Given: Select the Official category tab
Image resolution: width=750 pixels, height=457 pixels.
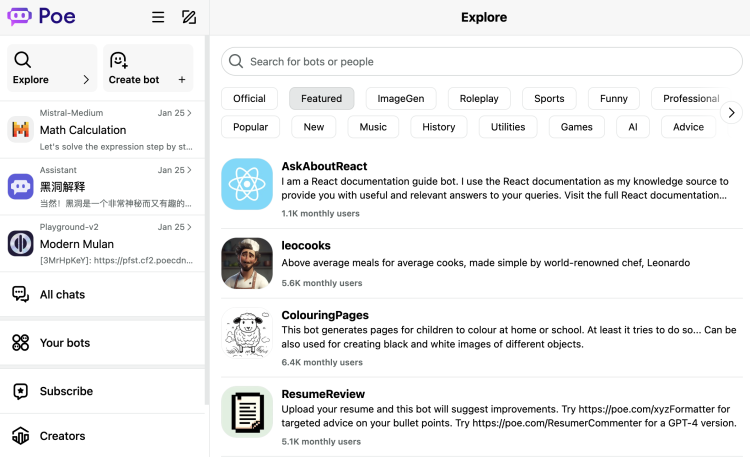Looking at the screenshot, I should click(249, 98).
